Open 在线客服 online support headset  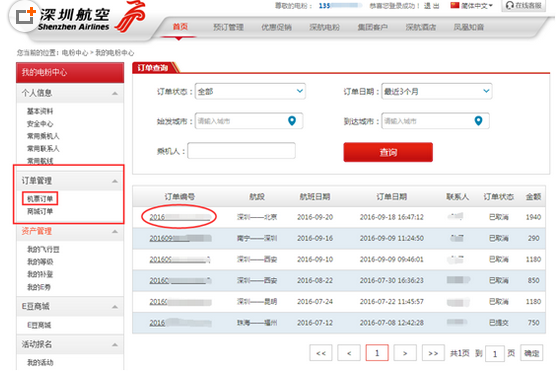523,5
